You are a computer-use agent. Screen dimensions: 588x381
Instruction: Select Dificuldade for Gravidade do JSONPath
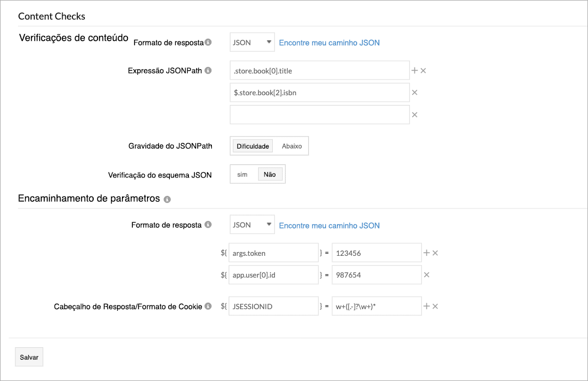coord(252,146)
